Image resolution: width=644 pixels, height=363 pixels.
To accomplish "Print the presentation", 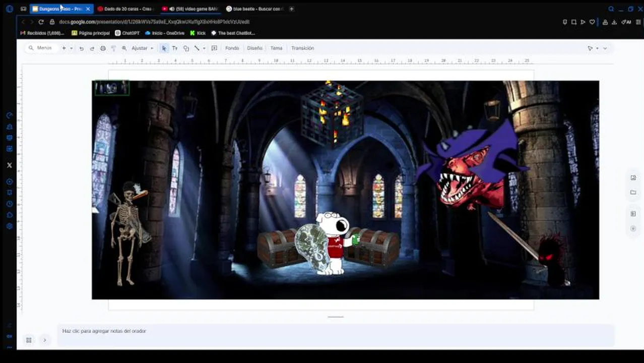I will [103, 48].
